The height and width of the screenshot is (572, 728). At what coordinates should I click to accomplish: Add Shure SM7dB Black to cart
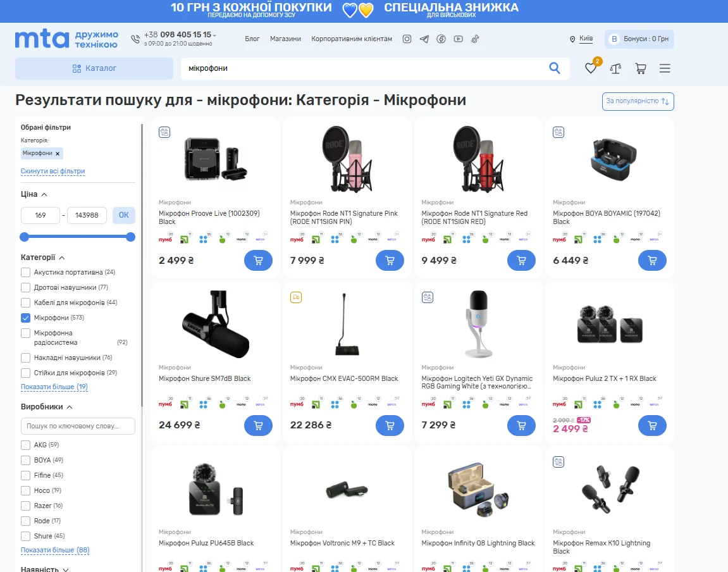click(258, 425)
